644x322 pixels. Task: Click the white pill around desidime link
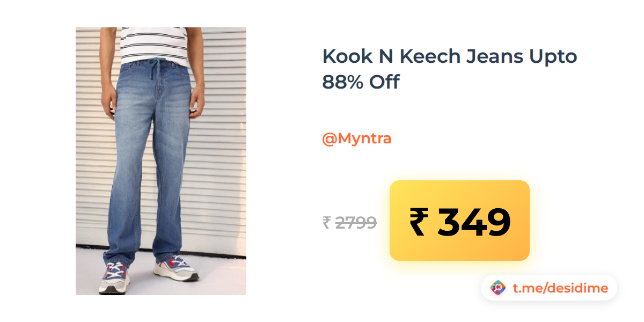[x=549, y=288]
